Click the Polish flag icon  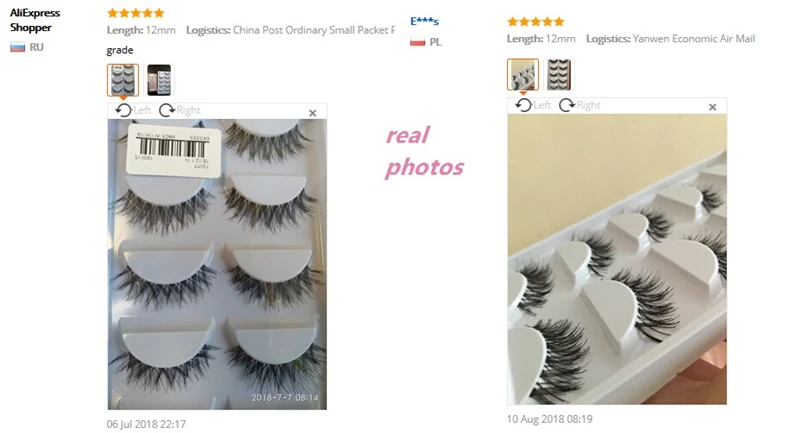pos(417,42)
